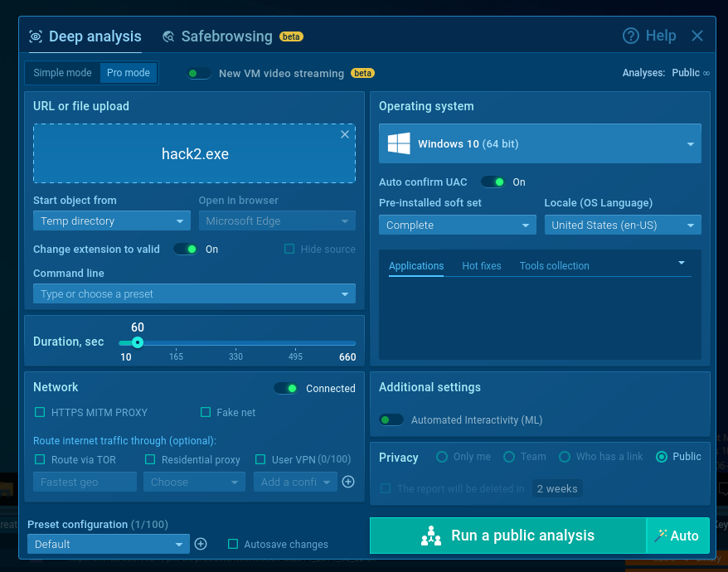Click the Safebrowsing globe icon

[x=168, y=36]
